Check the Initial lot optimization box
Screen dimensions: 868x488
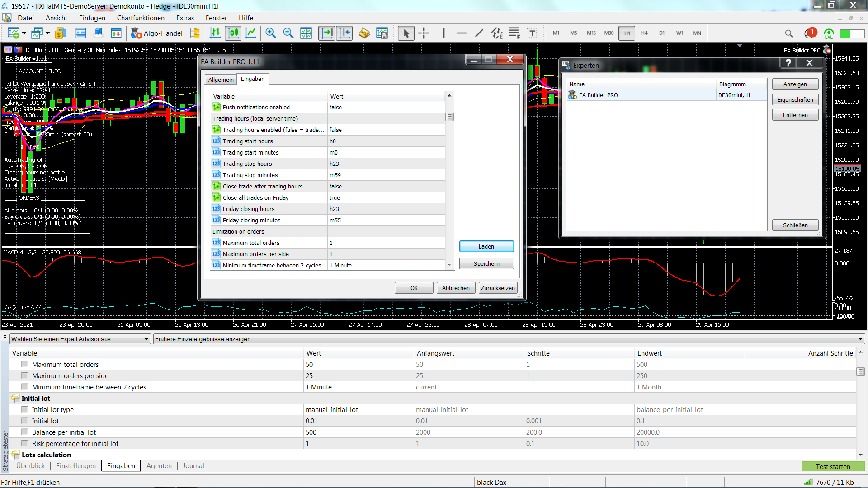(x=25, y=421)
